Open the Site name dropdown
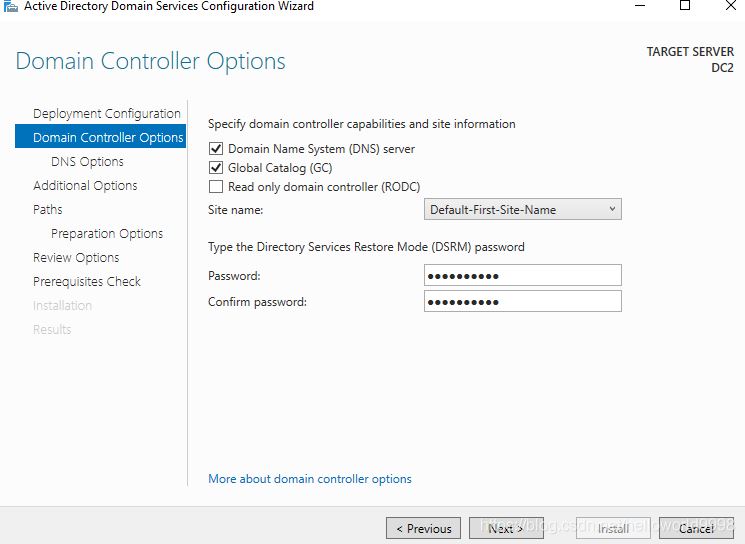This screenshot has width=745, height=544. click(523, 210)
